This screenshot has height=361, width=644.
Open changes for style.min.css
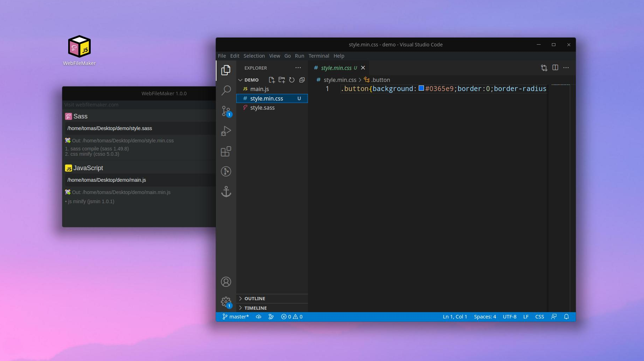[x=544, y=68]
